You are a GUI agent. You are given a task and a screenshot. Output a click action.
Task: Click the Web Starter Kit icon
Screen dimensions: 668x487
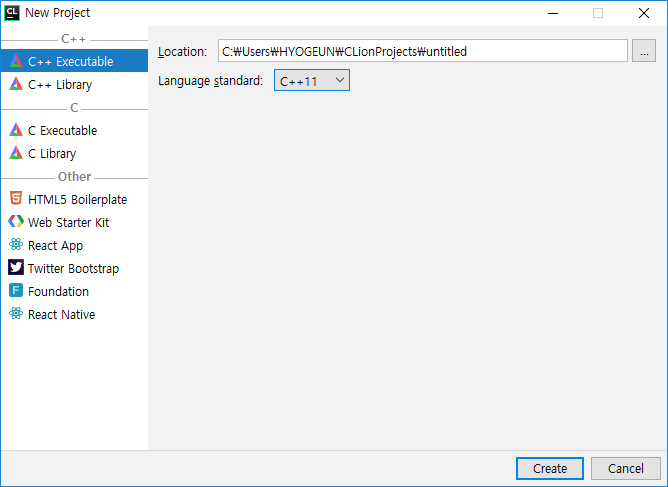pyautogui.click(x=16, y=222)
